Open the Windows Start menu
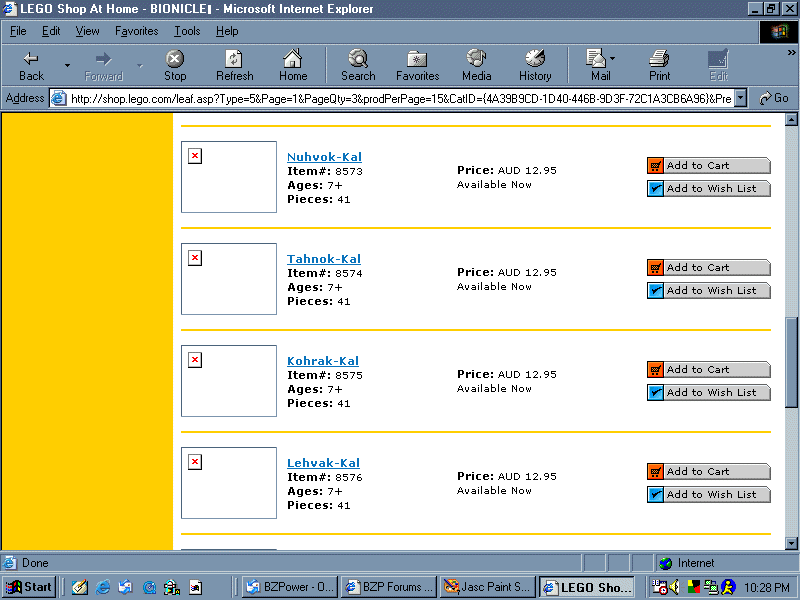Viewport: 800px width, 600px height. 29,587
